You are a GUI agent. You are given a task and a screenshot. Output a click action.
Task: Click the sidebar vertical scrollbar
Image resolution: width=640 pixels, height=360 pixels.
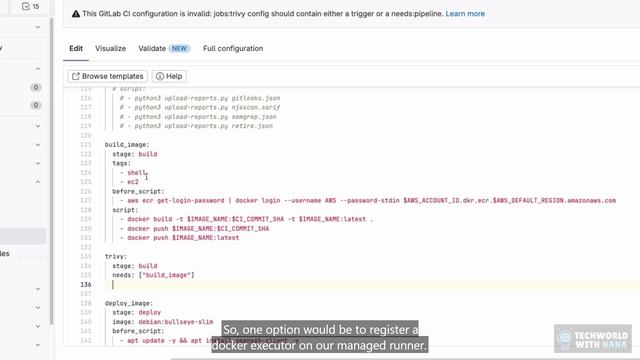click(x=51, y=171)
